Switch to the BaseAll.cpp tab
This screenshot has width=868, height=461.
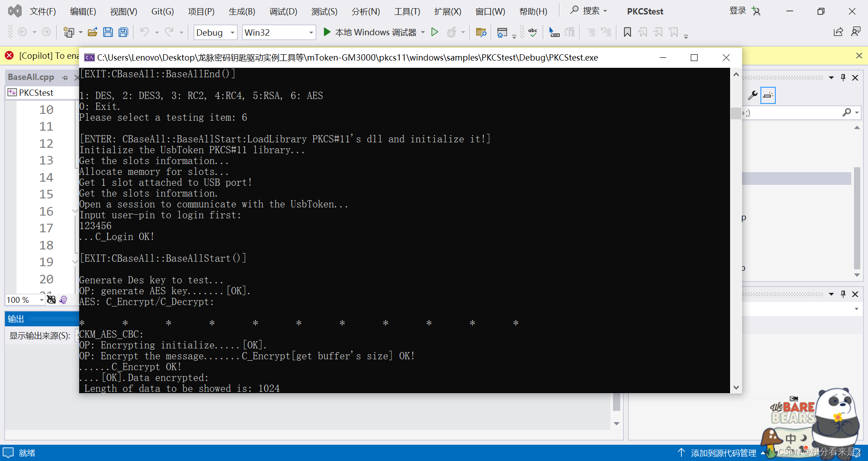[31, 77]
